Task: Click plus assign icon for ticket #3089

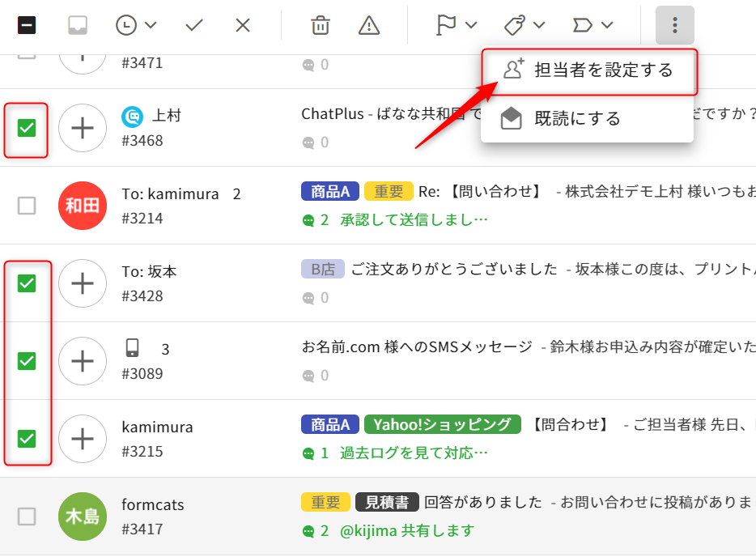Action: (x=83, y=361)
